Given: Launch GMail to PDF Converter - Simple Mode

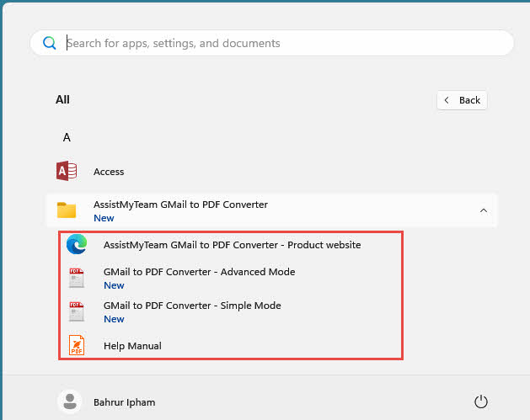Looking at the screenshot, I should pyautogui.click(x=192, y=306).
